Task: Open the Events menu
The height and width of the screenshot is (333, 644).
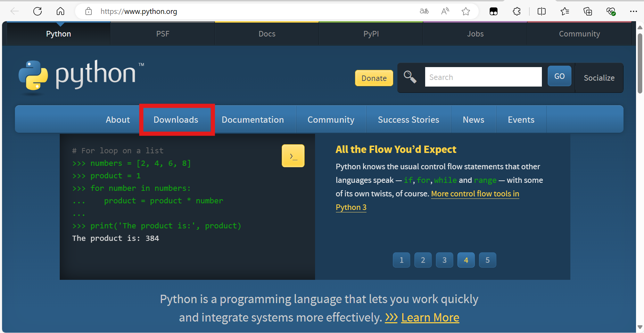Action: pyautogui.click(x=521, y=120)
